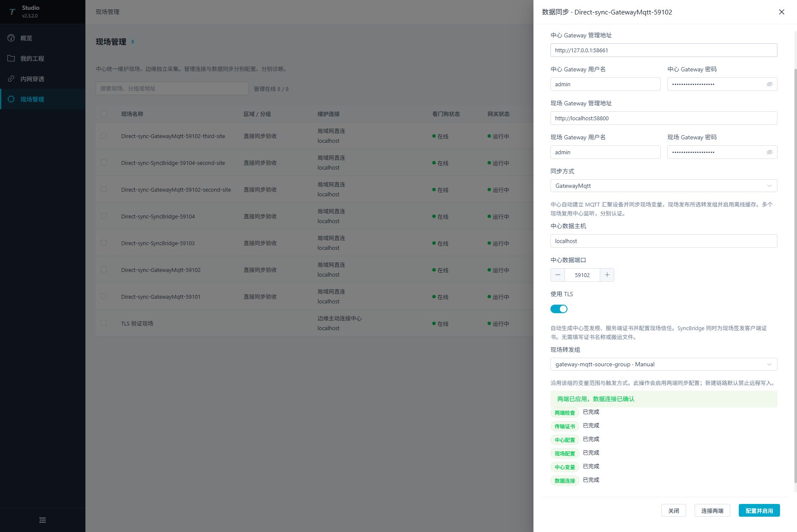Click the Direct-sync-SyncBridge-59104 site name
The image size is (797, 532).
[x=158, y=216]
